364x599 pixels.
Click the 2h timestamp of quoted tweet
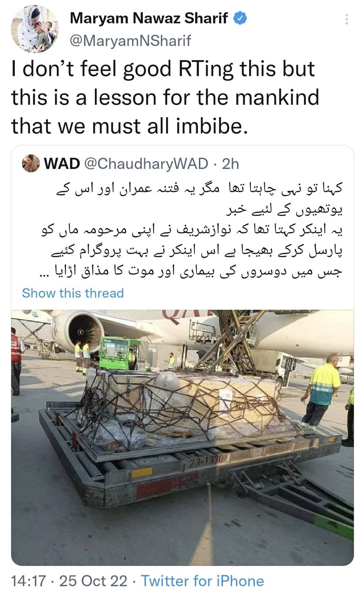pyautogui.click(x=230, y=164)
